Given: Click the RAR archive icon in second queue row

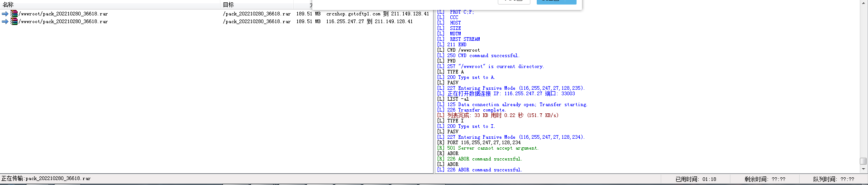Looking at the screenshot, I should 14,22.
